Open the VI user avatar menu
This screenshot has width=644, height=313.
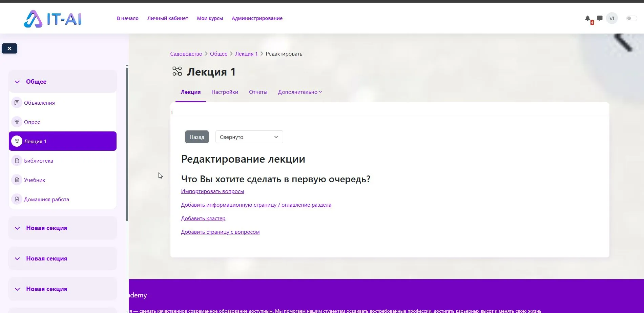tap(612, 18)
